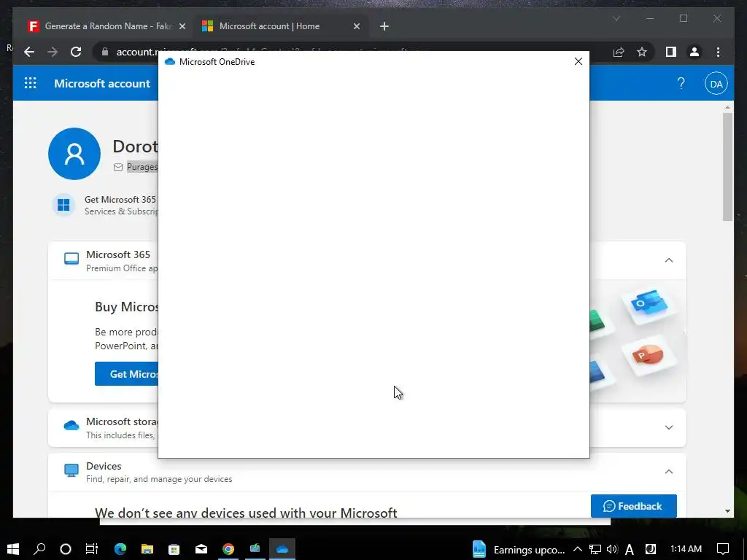The image size is (747, 560).
Task: Share this page from address bar
Action: [x=619, y=52]
